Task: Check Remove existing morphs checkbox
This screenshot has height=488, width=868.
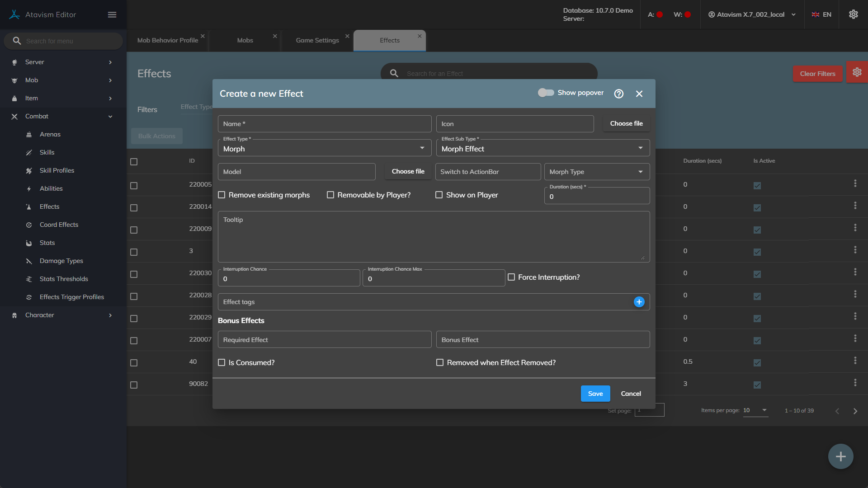Action: 222,195
